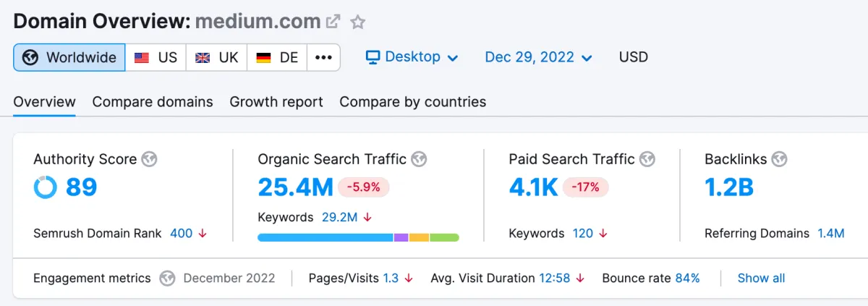Click the Engagement metrics label
Image resolution: width=868 pixels, height=306 pixels.
pos(92,278)
